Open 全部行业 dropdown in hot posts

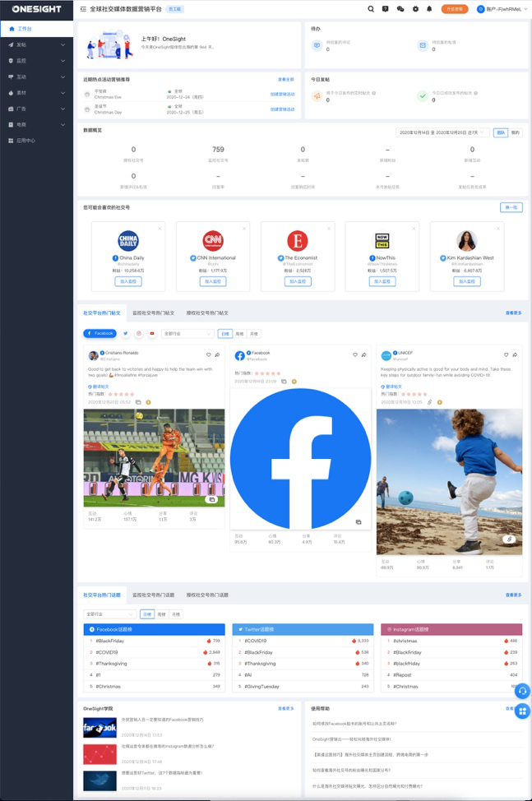point(187,334)
